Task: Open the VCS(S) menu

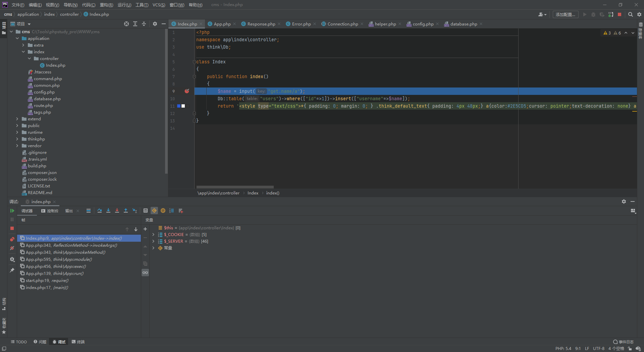Action: coord(159,5)
